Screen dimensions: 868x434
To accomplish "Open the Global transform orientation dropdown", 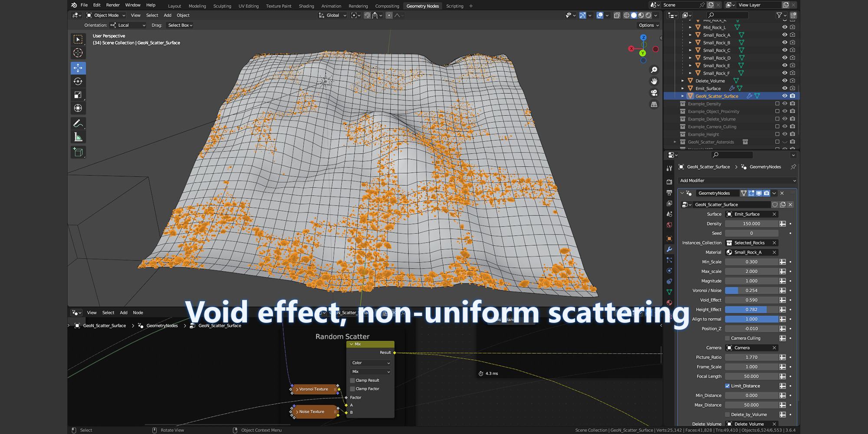I will point(332,15).
